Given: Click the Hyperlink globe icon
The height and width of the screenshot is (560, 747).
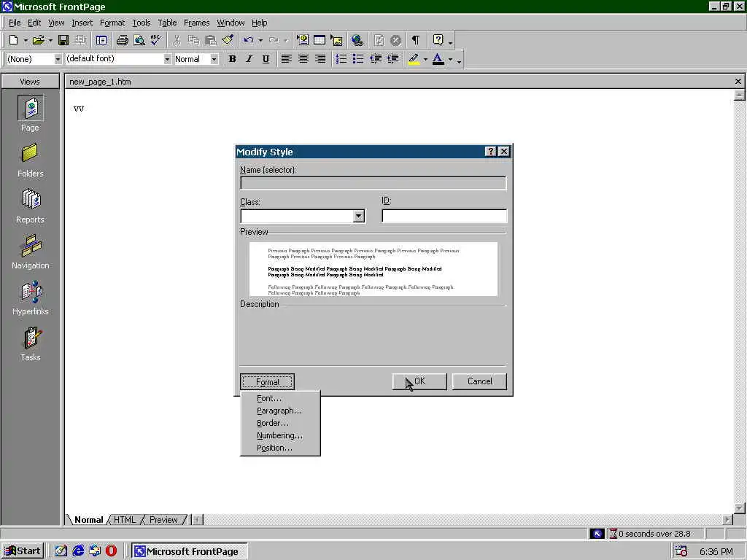Looking at the screenshot, I should click(357, 41).
